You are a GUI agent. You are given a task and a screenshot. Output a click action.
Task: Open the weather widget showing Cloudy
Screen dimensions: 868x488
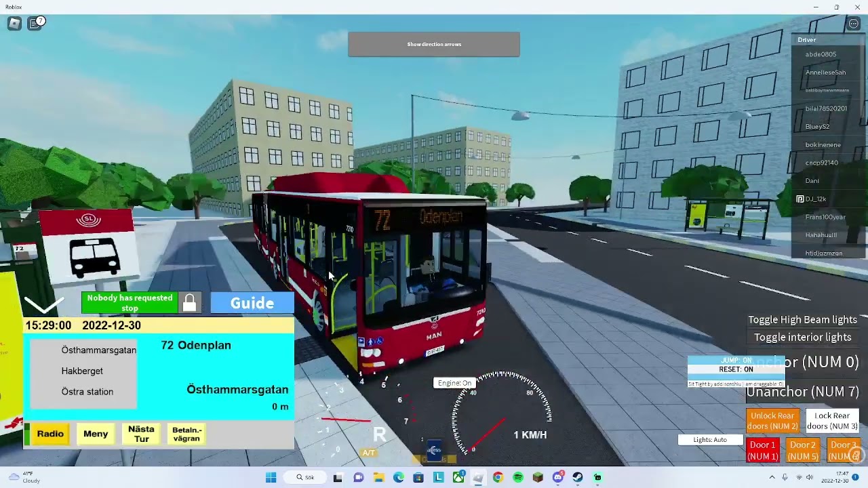24,477
